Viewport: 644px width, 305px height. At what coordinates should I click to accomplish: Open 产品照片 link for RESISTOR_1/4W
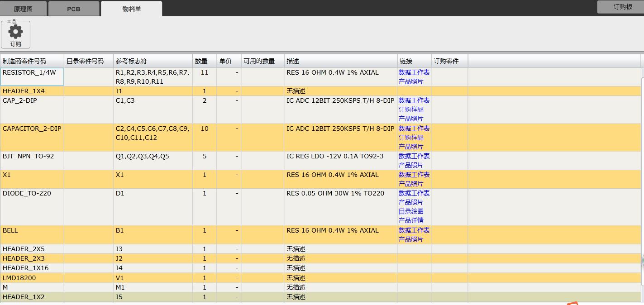click(411, 81)
